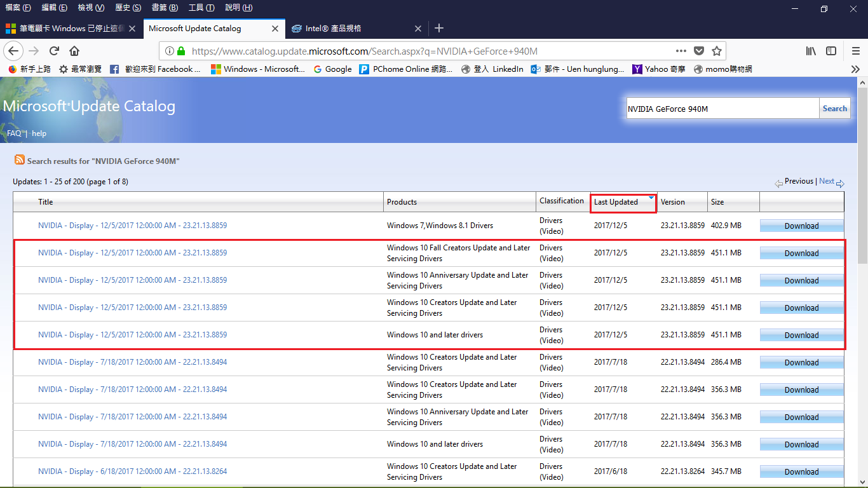Screen dimensions: 868x488
Task: Sort by the Title column header
Action: [46, 202]
